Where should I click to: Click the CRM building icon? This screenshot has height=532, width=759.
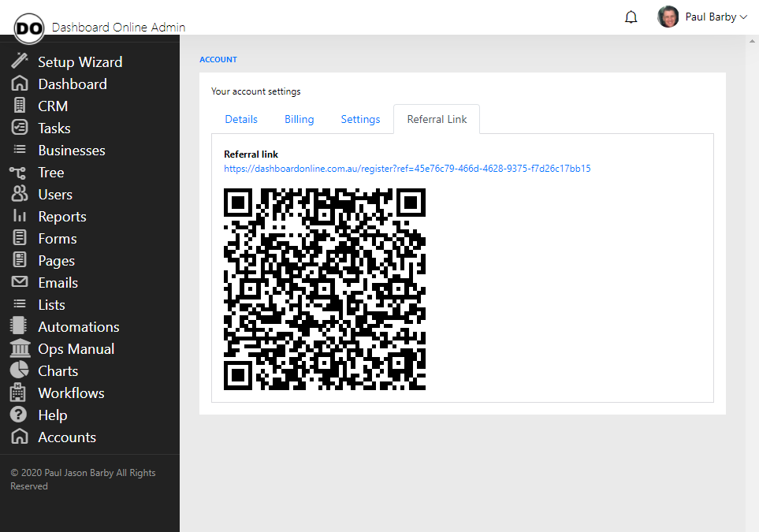(20, 105)
